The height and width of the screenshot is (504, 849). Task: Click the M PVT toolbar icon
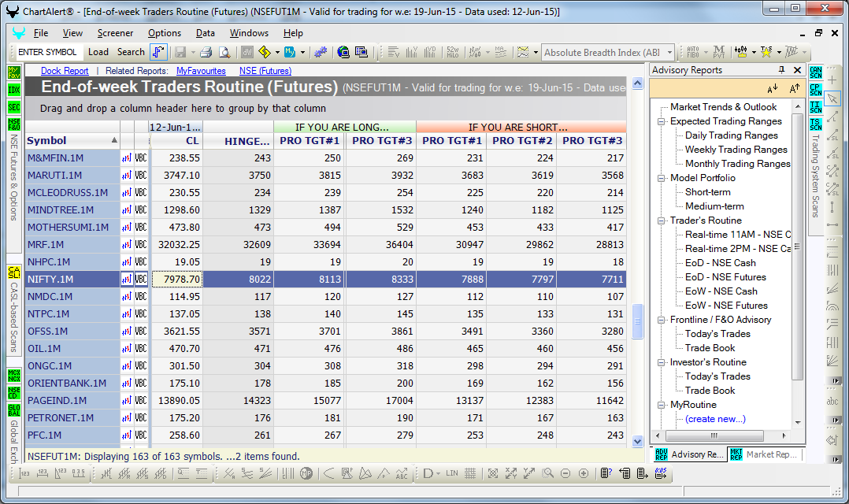[718, 52]
